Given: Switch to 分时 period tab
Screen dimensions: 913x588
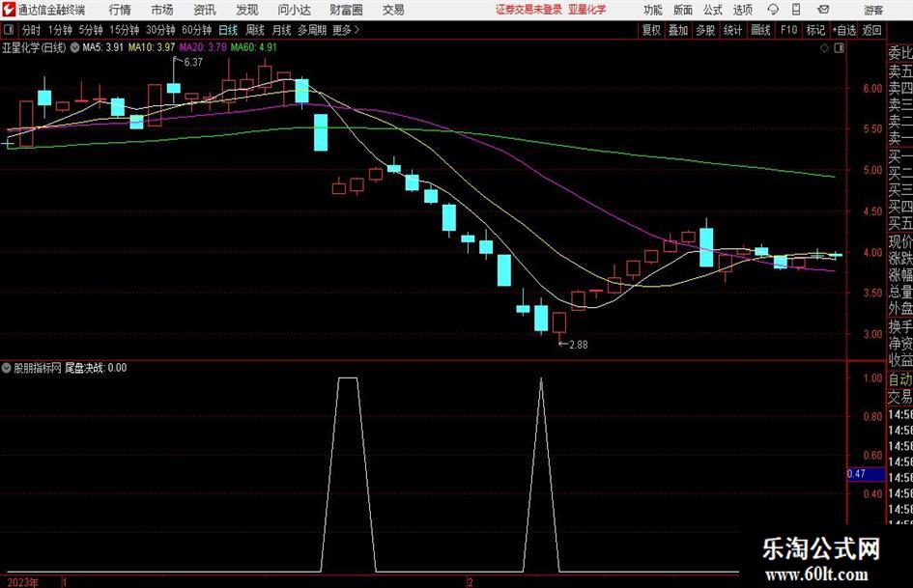Looking at the screenshot, I should [x=32, y=30].
